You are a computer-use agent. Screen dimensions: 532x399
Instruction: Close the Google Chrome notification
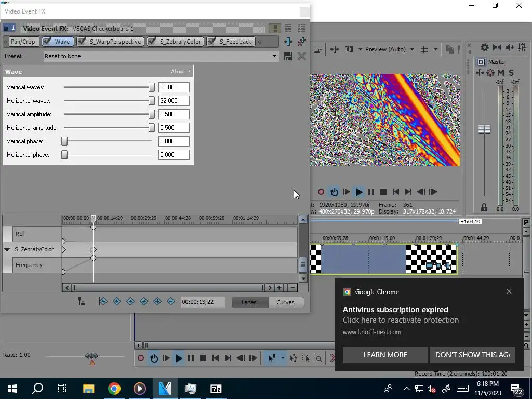(509, 292)
